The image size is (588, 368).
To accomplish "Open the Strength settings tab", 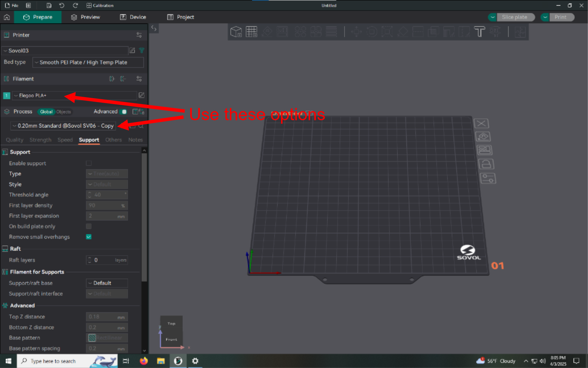I will (40, 140).
